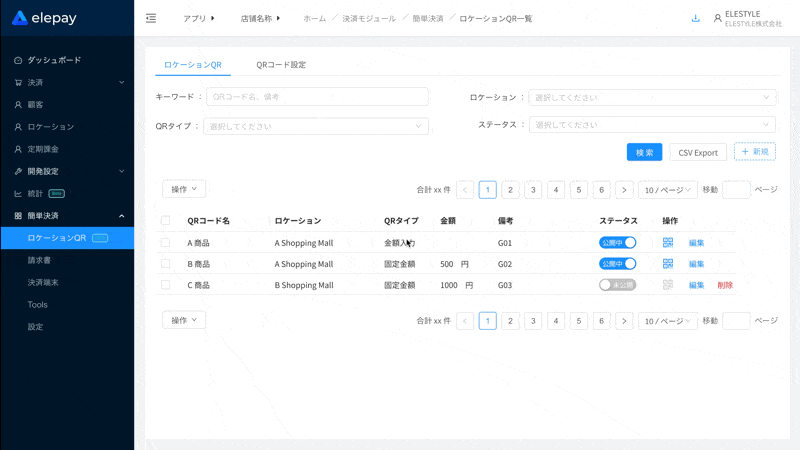Viewport: 800px width, 450px height.
Task: Go to next page using top arrow
Action: [x=624, y=189]
